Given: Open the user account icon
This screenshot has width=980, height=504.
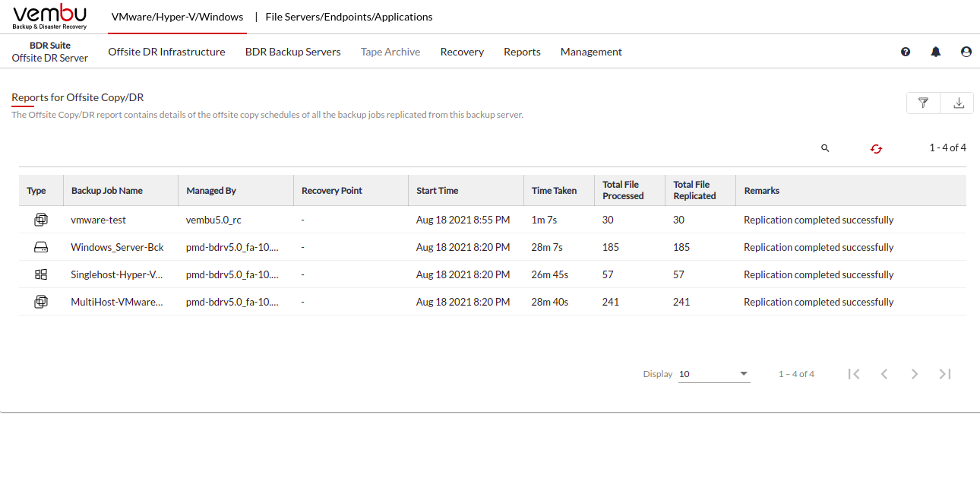Looking at the screenshot, I should pyautogui.click(x=966, y=52).
